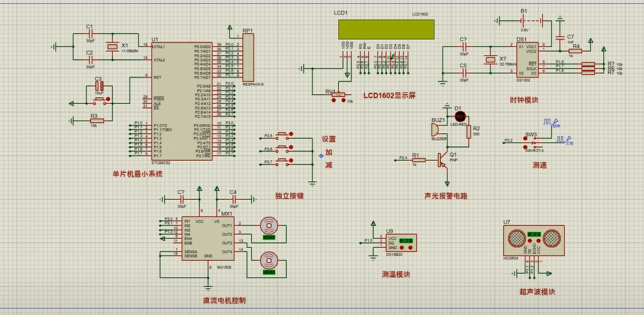This screenshot has height=315, width=644.
Task: Click the 单片机最小系统 label
Action: (x=137, y=174)
